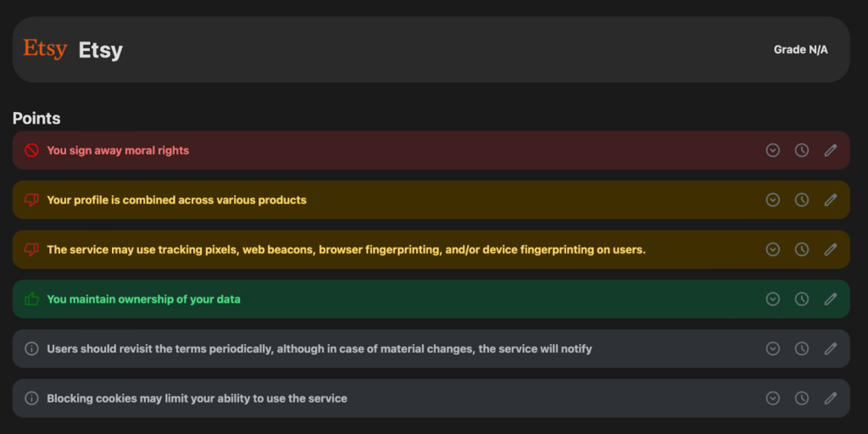Expand the profile combined point chevron
This screenshot has height=434, width=868.
[x=772, y=200]
